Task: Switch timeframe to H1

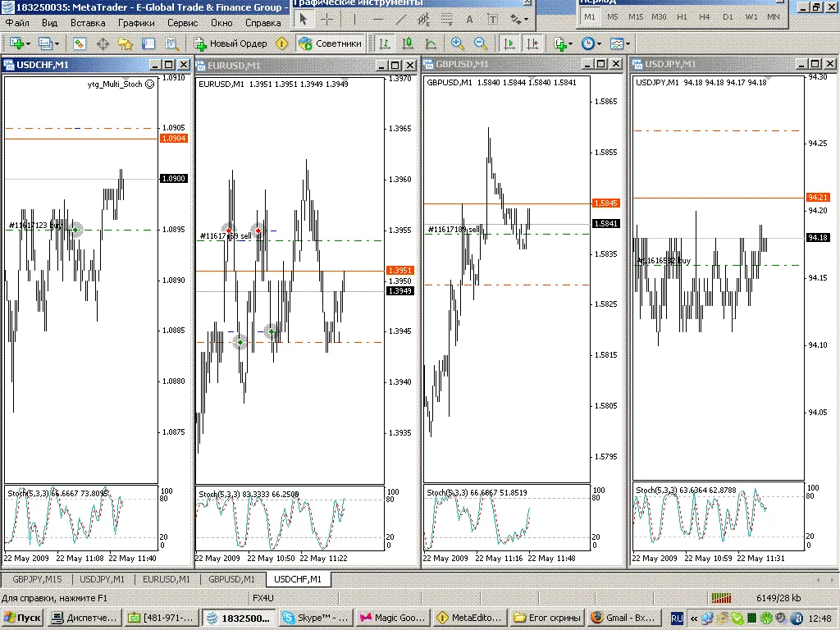Action: [683, 16]
